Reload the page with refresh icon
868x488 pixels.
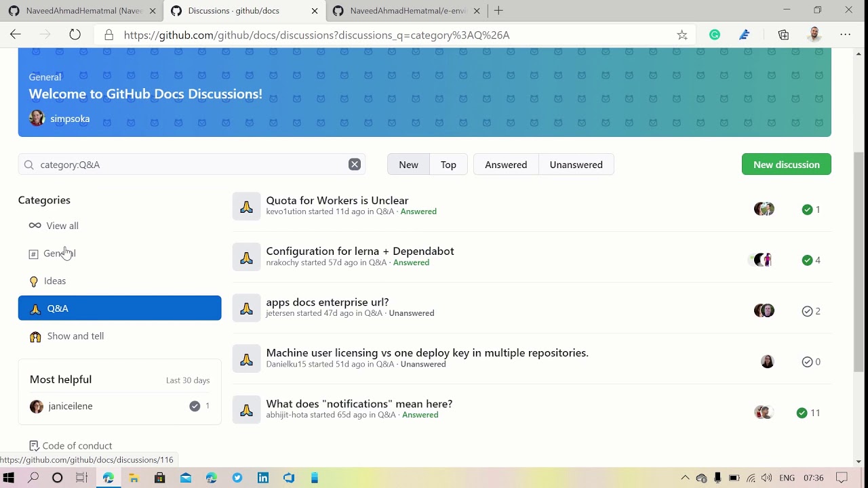[x=75, y=35]
